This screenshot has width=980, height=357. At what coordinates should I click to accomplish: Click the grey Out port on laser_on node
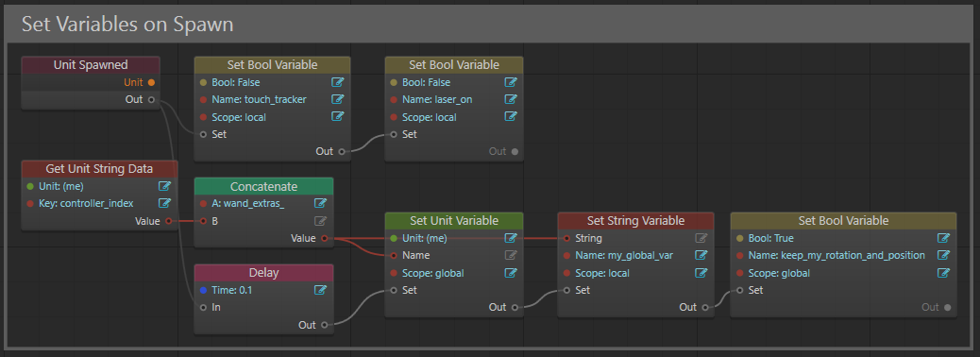[x=515, y=151]
